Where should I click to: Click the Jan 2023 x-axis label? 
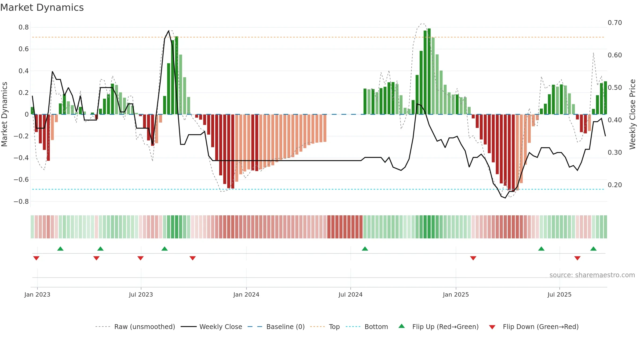point(37,294)
